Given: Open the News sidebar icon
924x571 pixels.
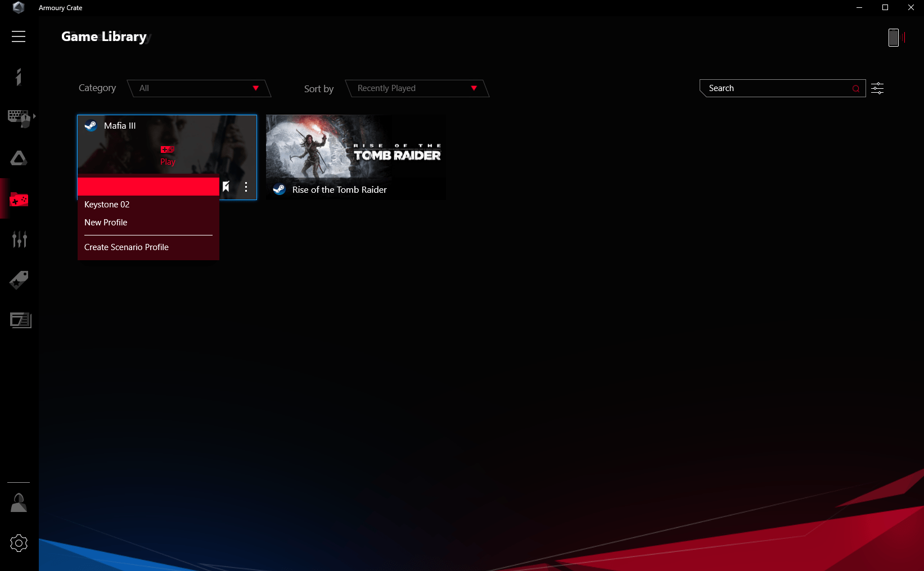Looking at the screenshot, I should pos(20,320).
